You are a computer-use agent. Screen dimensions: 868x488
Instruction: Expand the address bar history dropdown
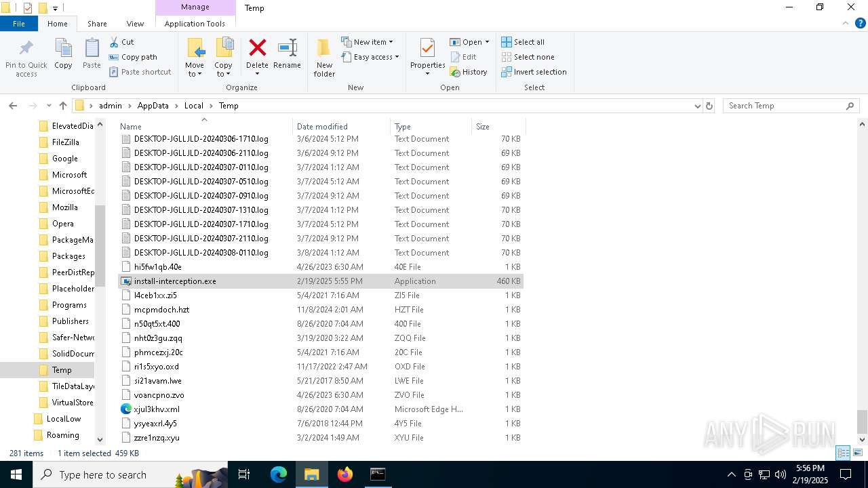point(697,106)
